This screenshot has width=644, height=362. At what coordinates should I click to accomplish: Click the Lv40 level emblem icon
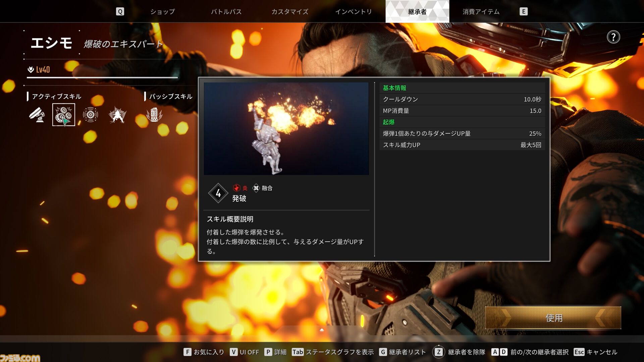[31, 69]
